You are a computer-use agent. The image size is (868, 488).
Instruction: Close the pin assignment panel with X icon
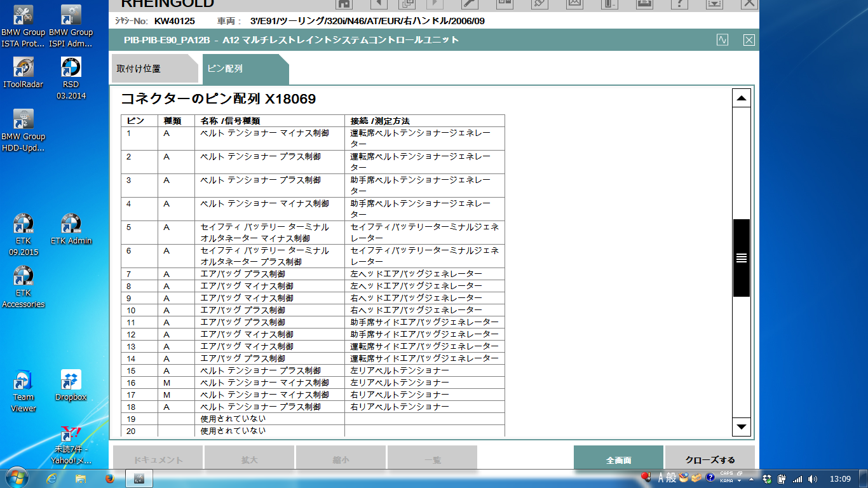pyautogui.click(x=749, y=40)
